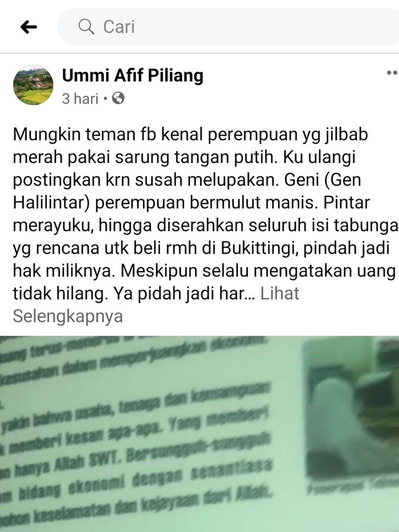Open the round landscape profile picture
The image size is (399, 532).
(x=33, y=85)
